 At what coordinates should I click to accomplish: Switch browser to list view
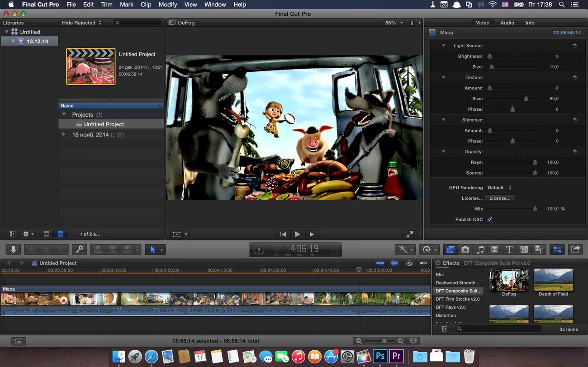(60, 234)
